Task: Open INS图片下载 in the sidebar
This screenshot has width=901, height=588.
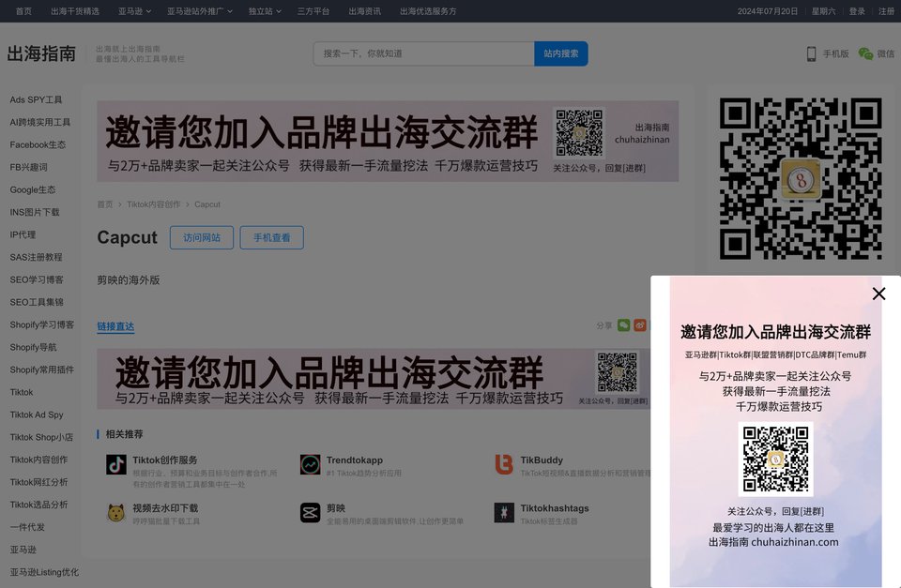Action: click(x=35, y=212)
